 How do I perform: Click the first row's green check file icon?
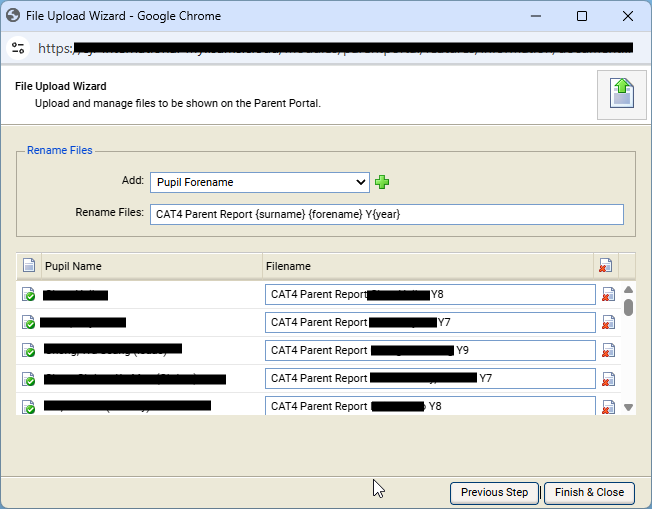[x=29, y=295]
